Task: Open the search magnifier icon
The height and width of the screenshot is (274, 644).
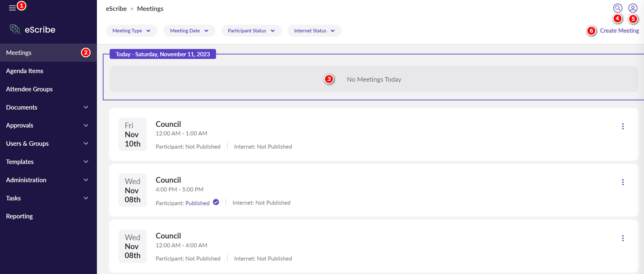Action: pos(618,8)
